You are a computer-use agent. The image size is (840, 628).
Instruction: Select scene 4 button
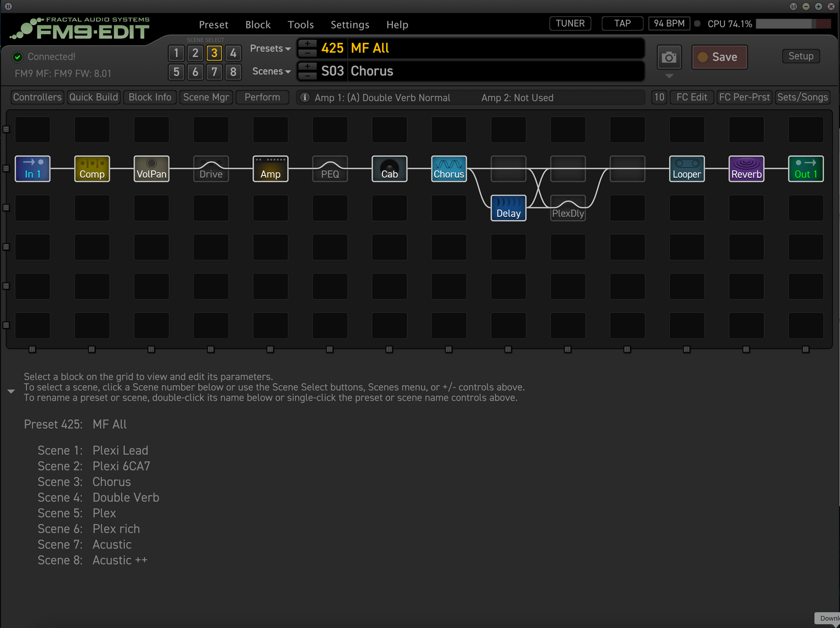coord(233,53)
